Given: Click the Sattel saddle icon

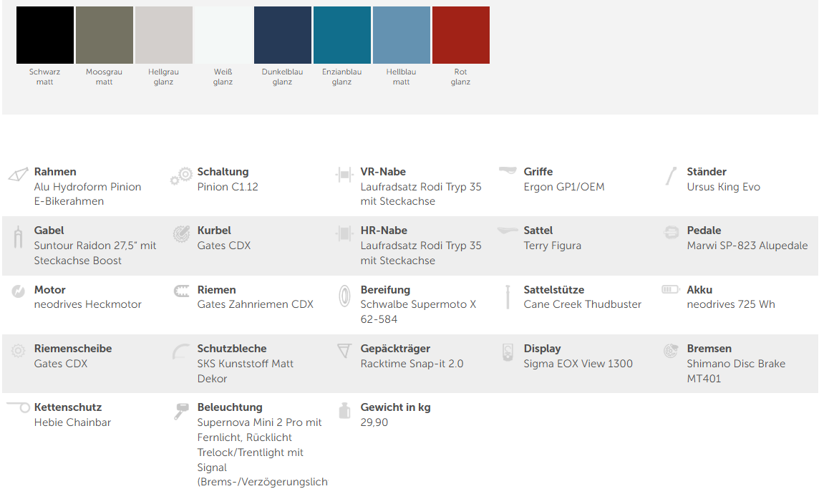Looking at the screenshot, I should [x=508, y=231].
